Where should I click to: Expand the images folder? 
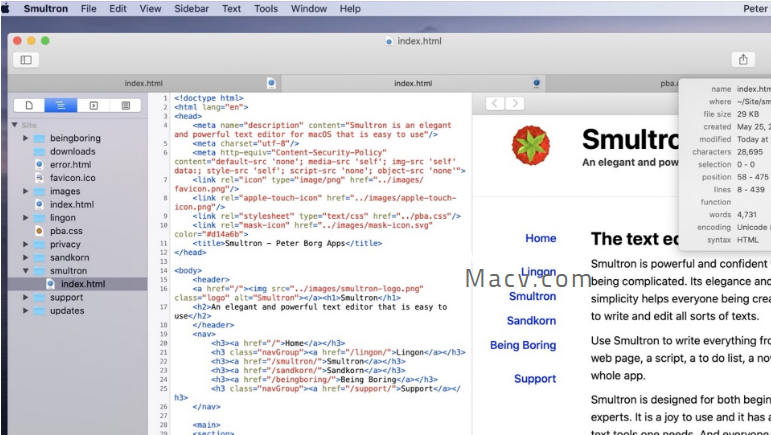25,191
